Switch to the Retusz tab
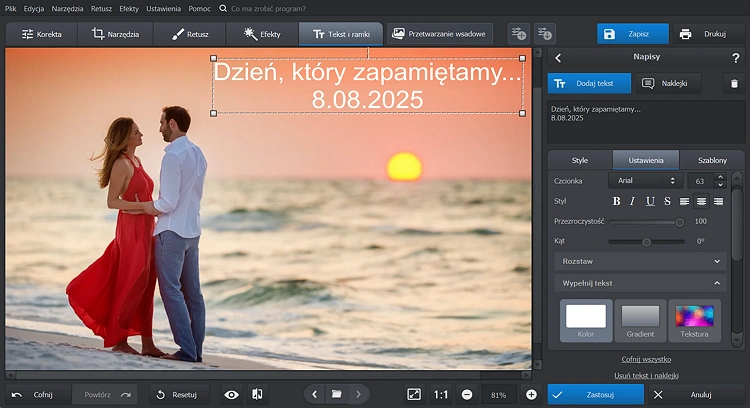Viewport: 750px width, 408px height. pos(190,34)
